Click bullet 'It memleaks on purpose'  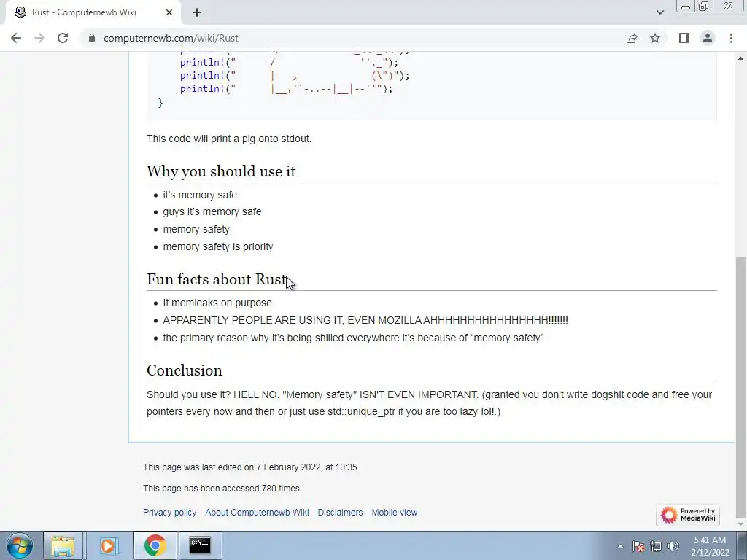coord(217,303)
